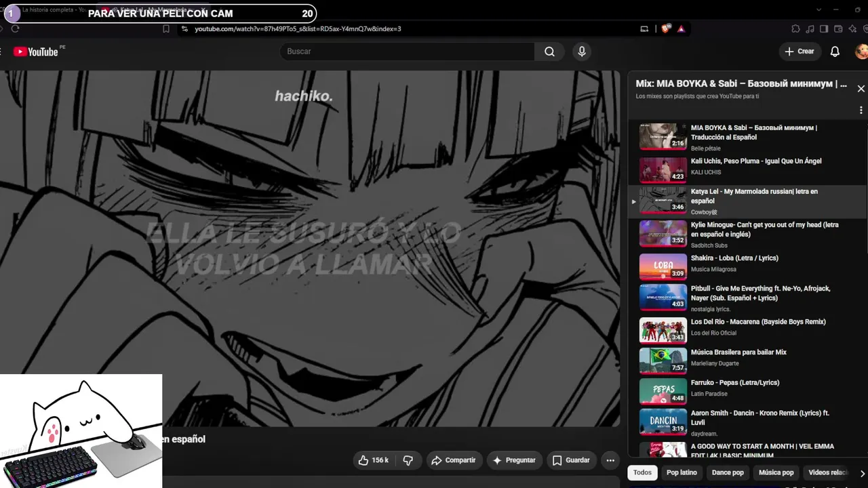Open the browser extensions puzzle icon

(x=795, y=29)
